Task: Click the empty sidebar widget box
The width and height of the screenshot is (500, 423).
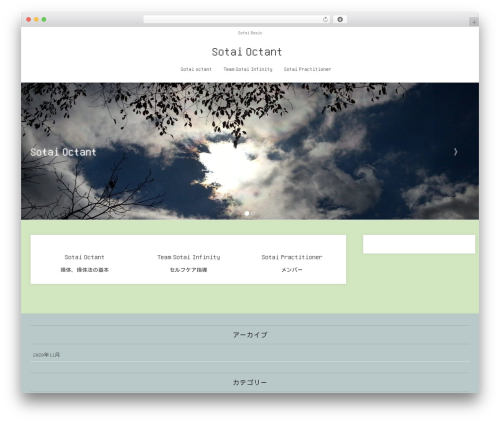Action: 419,244
